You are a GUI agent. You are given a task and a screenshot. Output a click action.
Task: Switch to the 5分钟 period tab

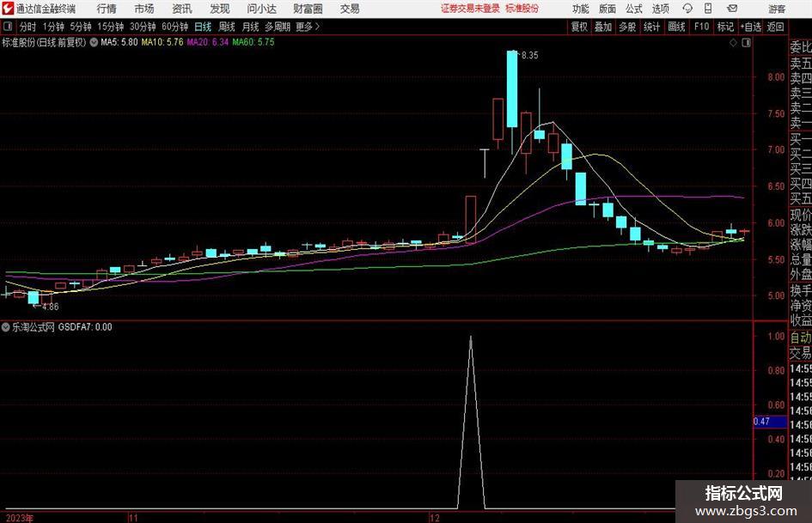coord(81,27)
